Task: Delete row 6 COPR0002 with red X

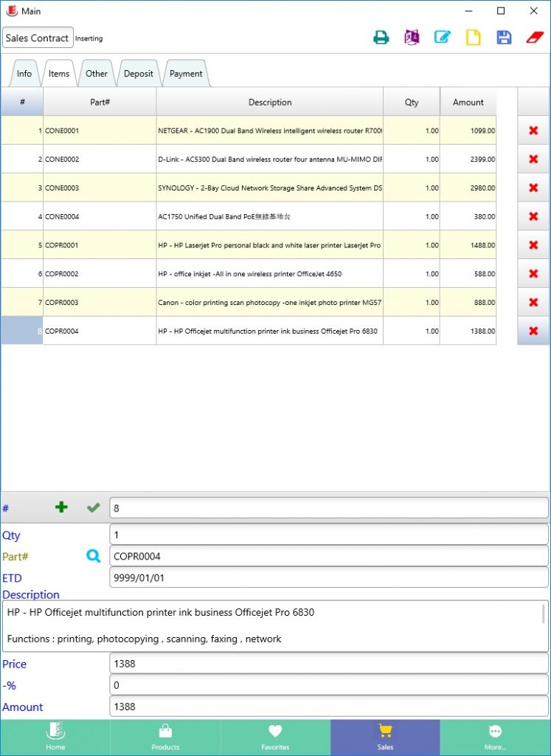Action: (x=533, y=274)
